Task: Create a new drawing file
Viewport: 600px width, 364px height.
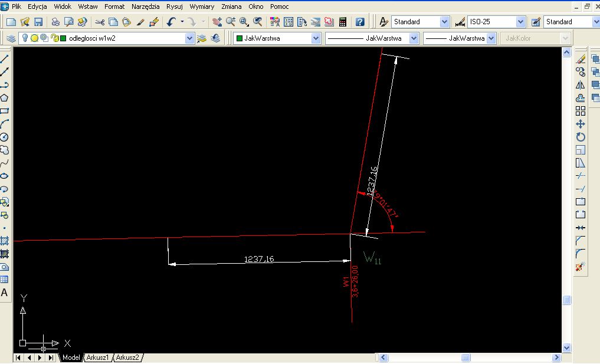Action: pos(11,22)
